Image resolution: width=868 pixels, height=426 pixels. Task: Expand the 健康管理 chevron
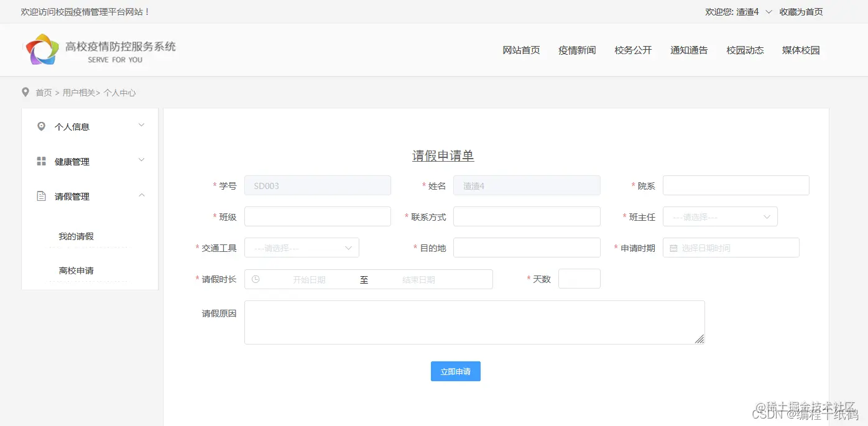coord(141,160)
